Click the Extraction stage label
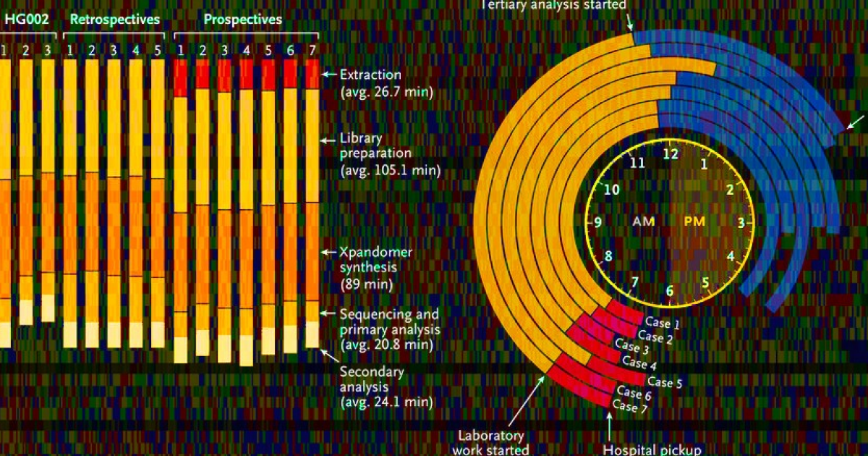868x456 pixels. click(370, 74)
